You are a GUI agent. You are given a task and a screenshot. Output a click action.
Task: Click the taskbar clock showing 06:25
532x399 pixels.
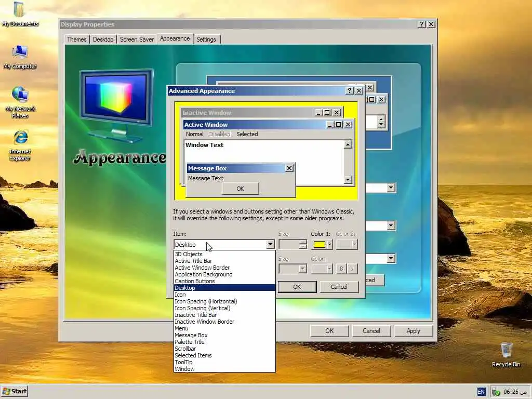pyautogui.click(x=515, y=392)
